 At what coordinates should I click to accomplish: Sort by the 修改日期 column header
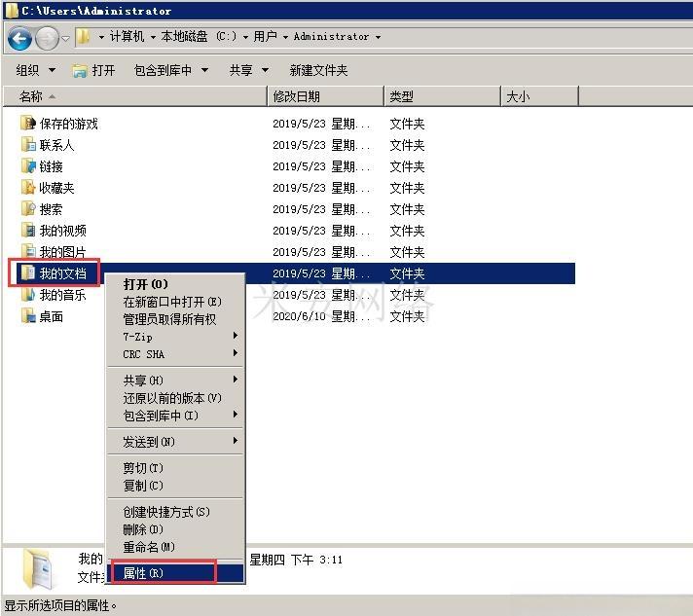pyautogui.click(x=326, y=96)
